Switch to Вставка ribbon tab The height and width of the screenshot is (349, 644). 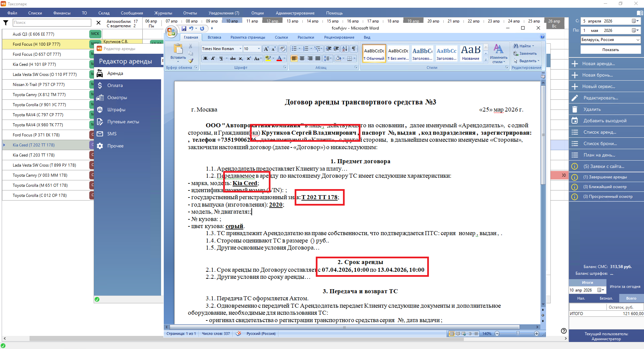(x=214, y=37)
